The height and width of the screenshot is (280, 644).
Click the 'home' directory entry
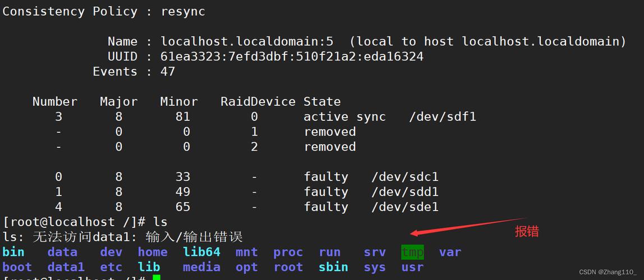coord(153,251)
